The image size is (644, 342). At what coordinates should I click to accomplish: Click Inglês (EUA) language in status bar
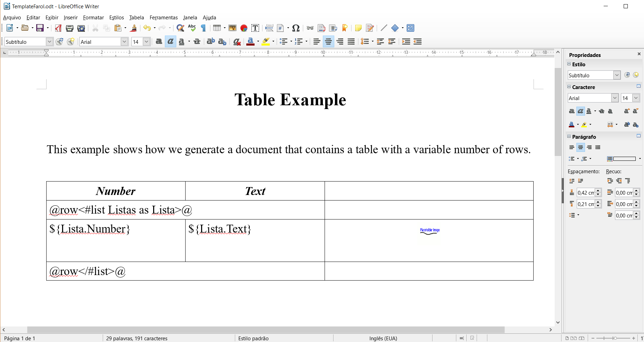coord(383,338)
